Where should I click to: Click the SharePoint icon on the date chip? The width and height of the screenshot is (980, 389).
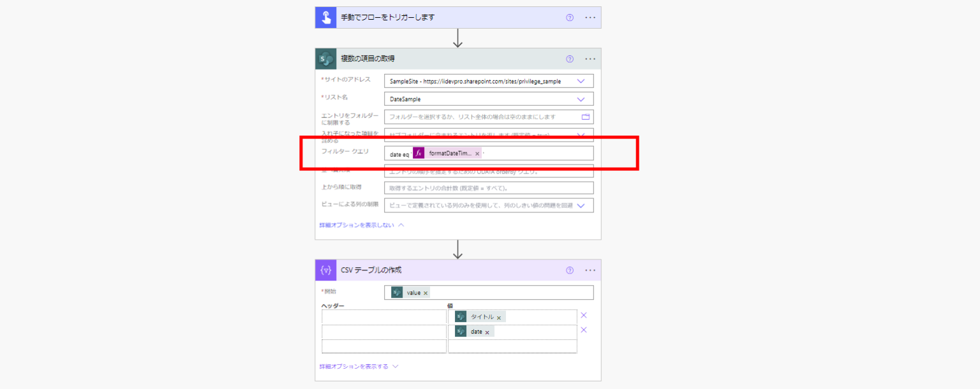pyautogui.click(x=461, y=331)
